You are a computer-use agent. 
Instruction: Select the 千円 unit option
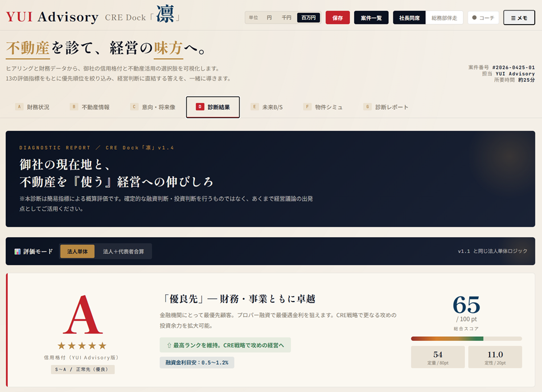286,18
